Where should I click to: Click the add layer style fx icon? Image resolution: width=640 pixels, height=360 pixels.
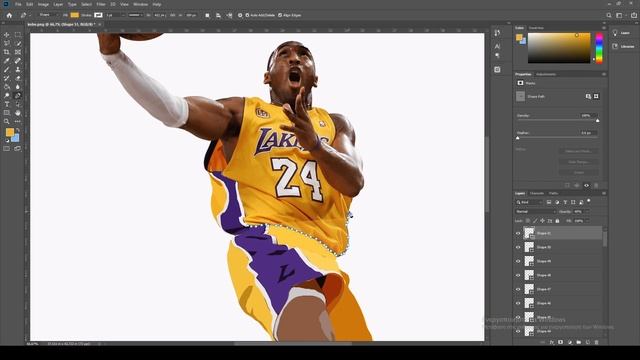click(552, 342)
